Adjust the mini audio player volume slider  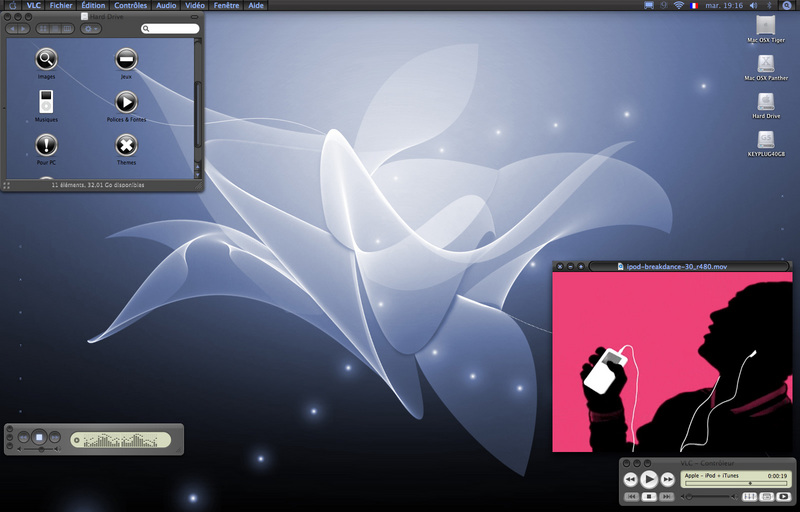39,449
